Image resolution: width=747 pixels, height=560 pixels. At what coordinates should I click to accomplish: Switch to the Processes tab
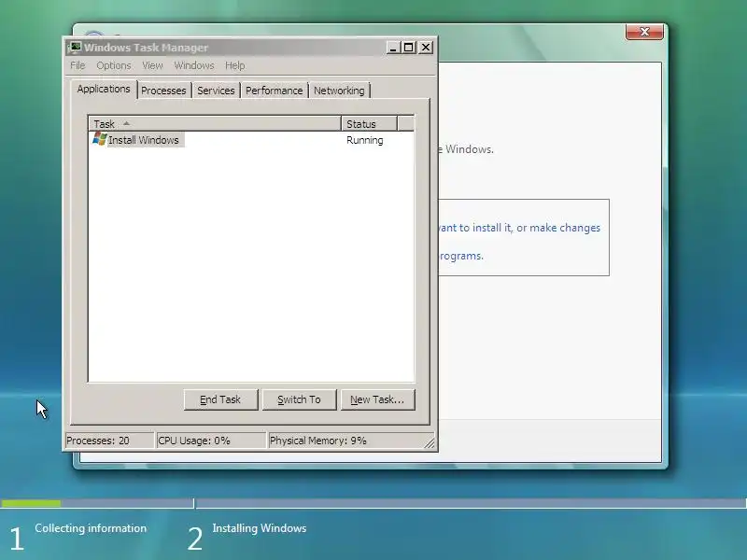163,91
